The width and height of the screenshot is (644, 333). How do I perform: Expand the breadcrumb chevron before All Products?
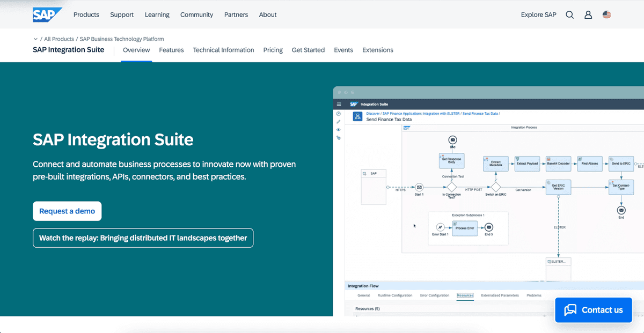click(35, 39)
